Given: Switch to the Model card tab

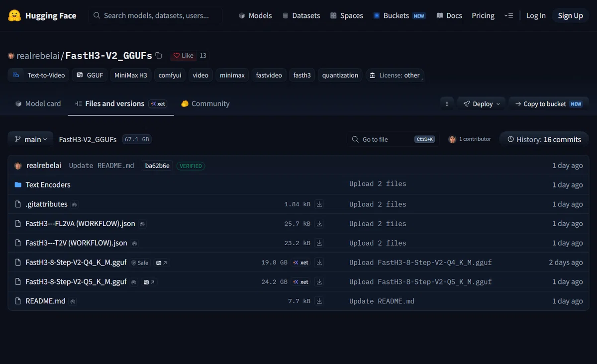Looking at the screenshot, I should coord(38,103).
